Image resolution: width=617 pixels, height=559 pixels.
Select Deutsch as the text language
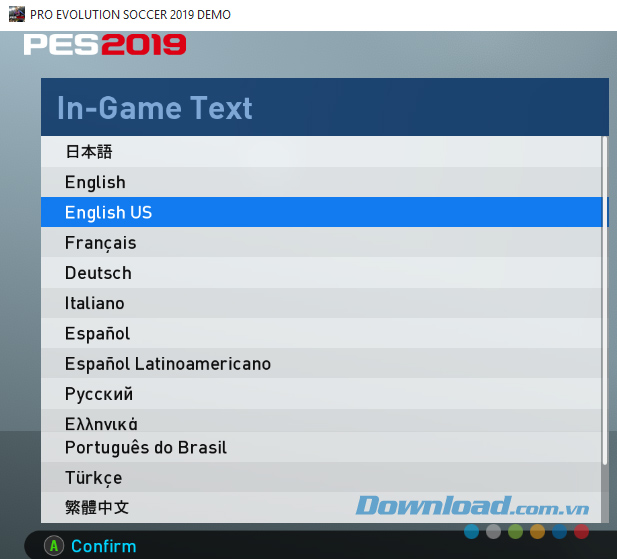(x=321, y=273)
